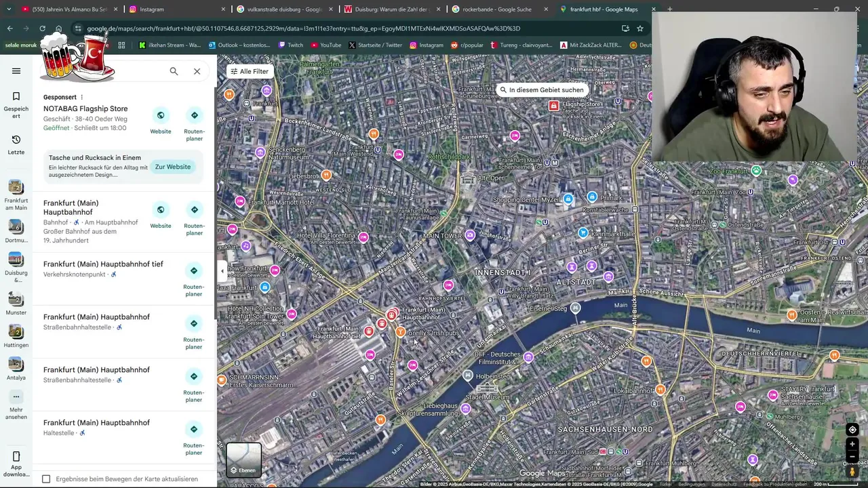The image size is (868, 488).
Task: Switch to rockerbande Google Suche tab
Action: pyautogui.click(x=500, y=9)
